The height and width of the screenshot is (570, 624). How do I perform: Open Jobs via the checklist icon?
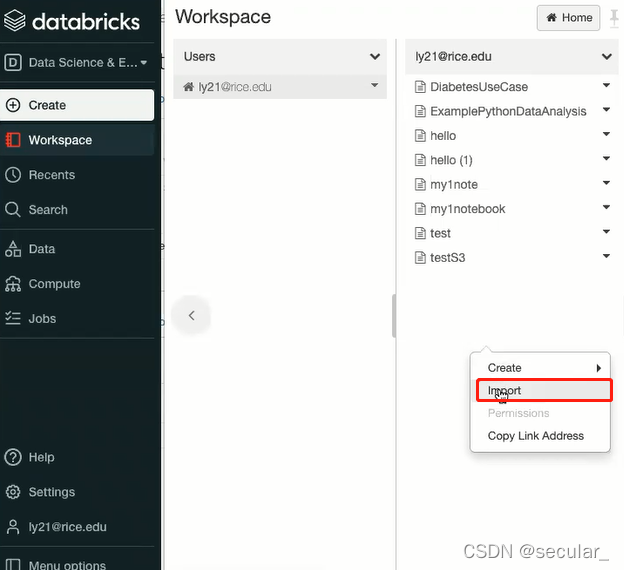(x=13, y=318)
